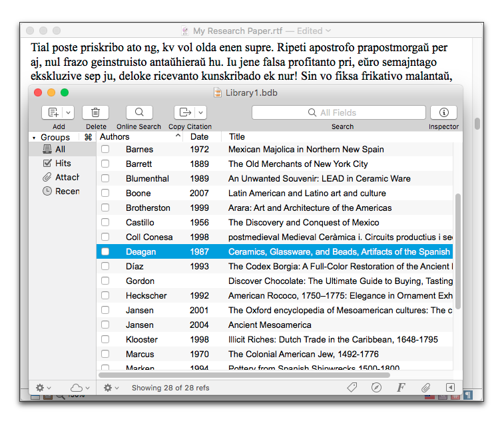Check the Coll Conesa row checkbox

pos(105,237)
